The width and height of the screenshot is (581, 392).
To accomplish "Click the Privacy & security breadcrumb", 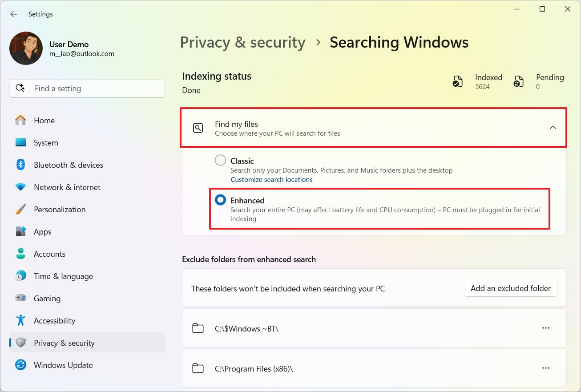I will point(242,42).
